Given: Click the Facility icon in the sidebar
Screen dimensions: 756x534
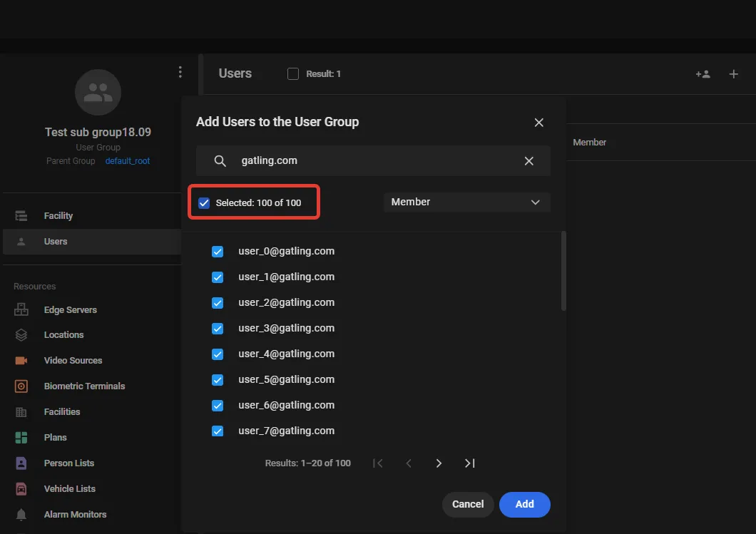Looking at the screenshot, I should pos(21,216).
